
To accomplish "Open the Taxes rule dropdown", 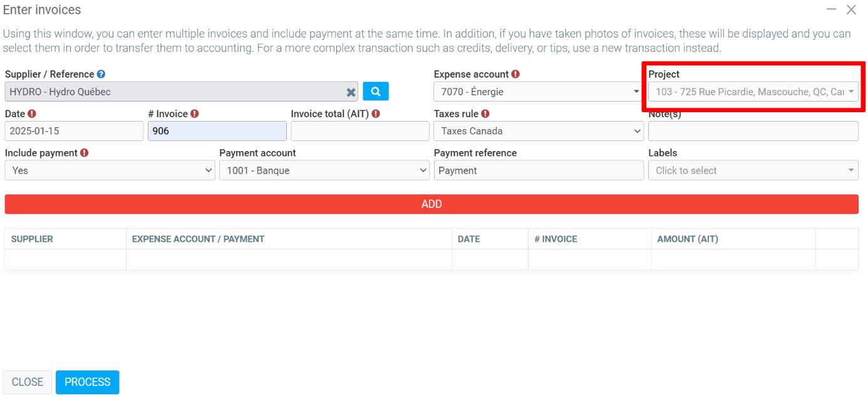I will [x=538, y=131].
